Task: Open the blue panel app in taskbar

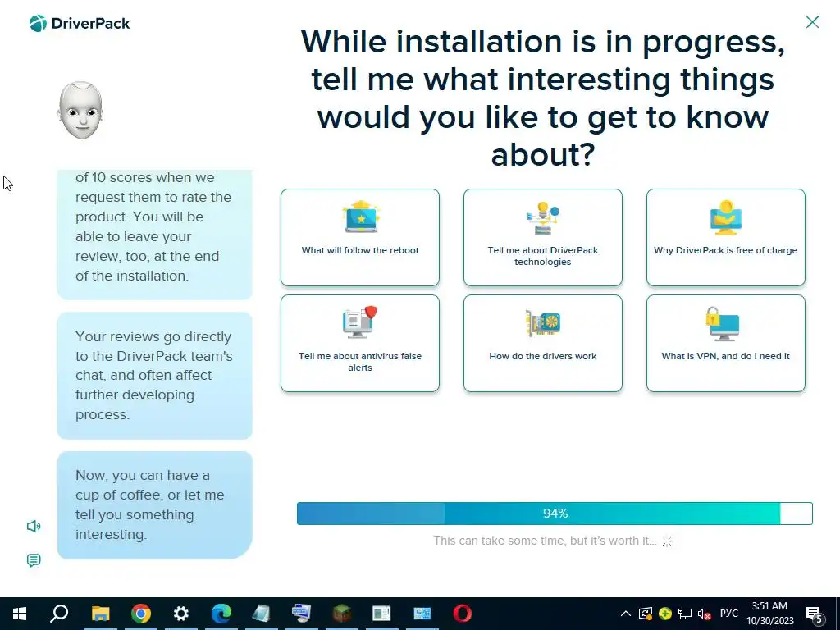Action: click(x=422, y=614)
